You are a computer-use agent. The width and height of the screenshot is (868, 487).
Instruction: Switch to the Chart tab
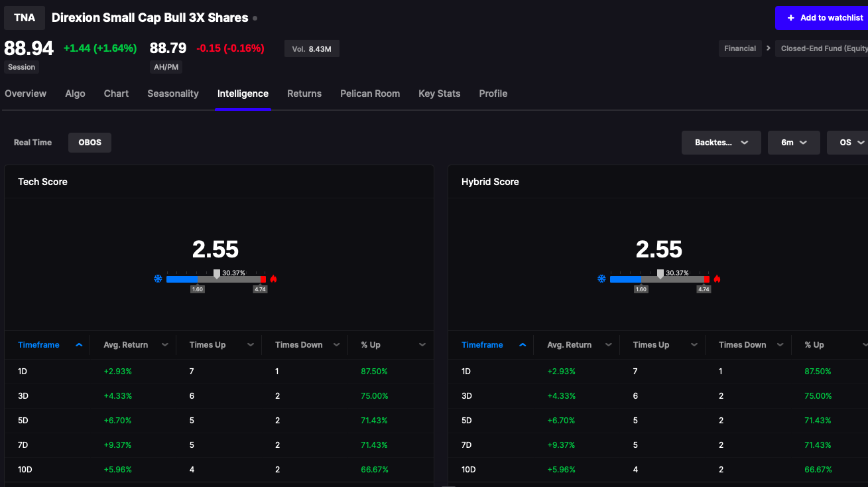[x=116, y=94]
